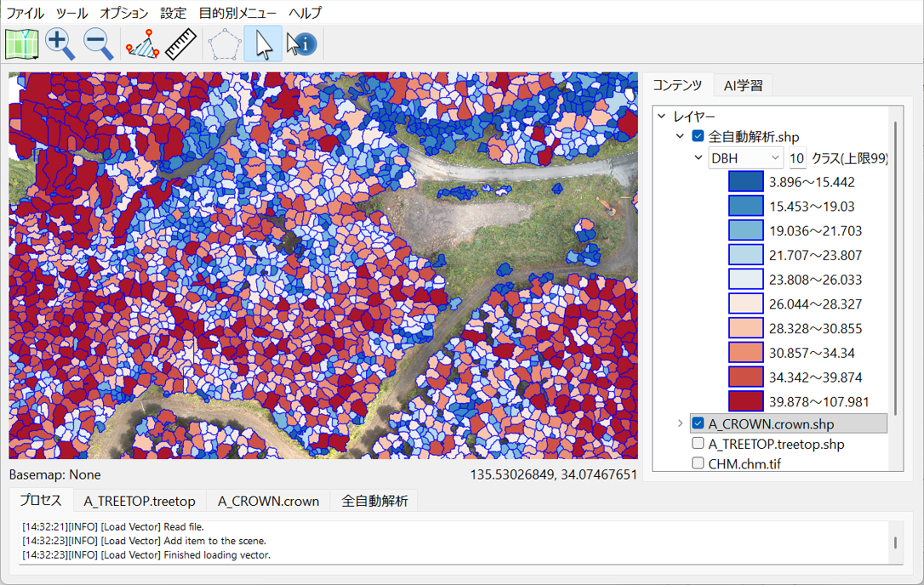Select the ruler distance measurement tool

(180, 44)
